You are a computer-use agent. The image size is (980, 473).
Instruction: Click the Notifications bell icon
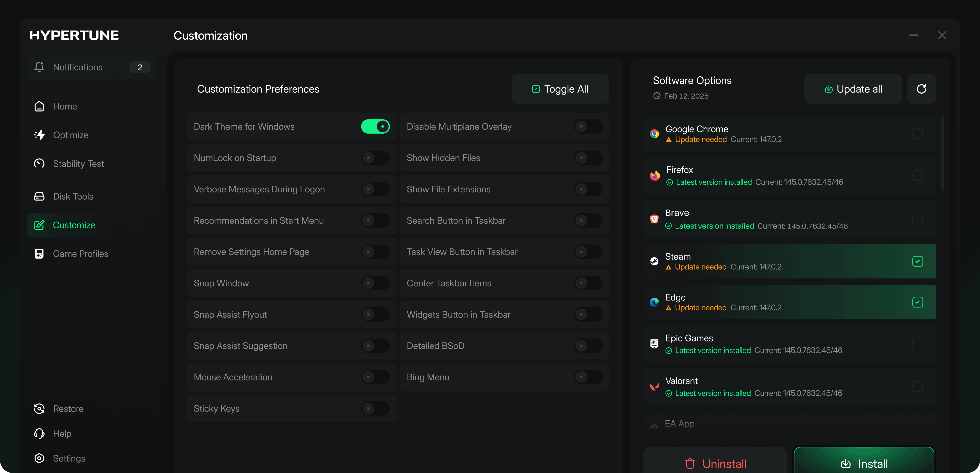click(x=39, y=67)
